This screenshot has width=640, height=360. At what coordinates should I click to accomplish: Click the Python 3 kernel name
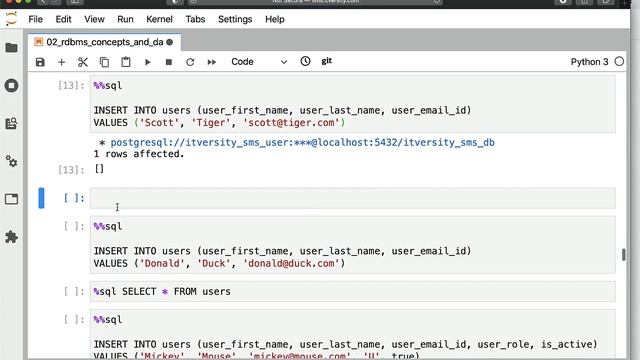point(589,62)
